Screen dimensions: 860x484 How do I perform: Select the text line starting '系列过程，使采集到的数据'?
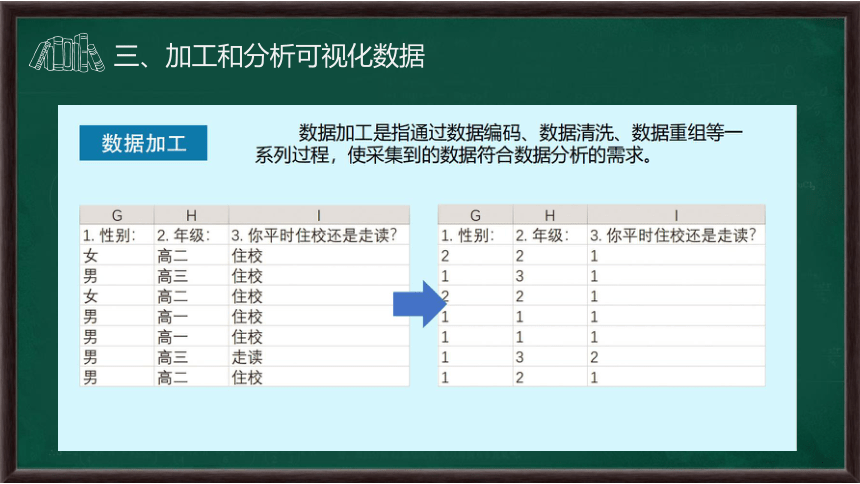[x=454, y=155]
